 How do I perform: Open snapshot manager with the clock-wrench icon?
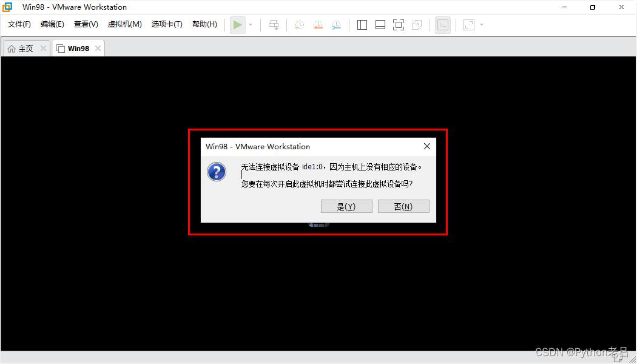tap(336, 25)
